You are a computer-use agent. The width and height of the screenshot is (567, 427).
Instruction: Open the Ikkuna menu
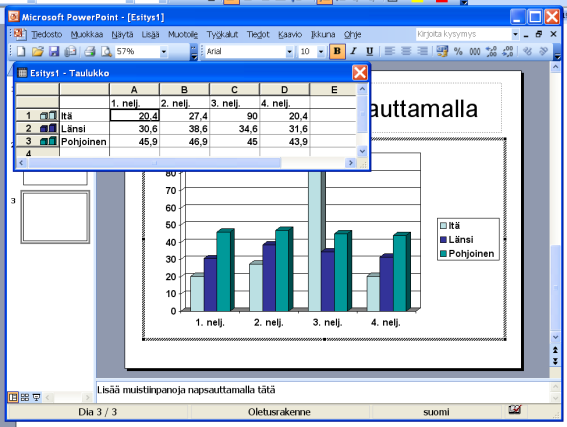pos(323,34)
